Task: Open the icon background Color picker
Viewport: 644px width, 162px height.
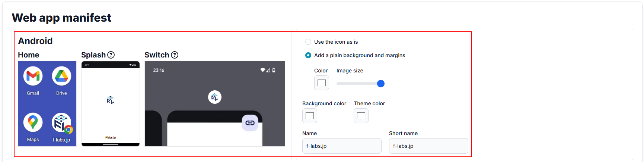Action: tap(322, 83)
